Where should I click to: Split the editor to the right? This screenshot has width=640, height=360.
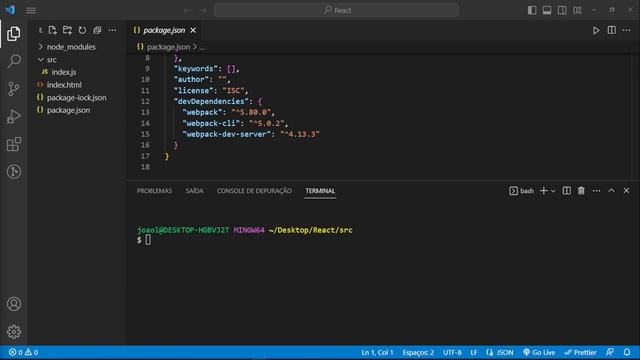coord(611,30)
